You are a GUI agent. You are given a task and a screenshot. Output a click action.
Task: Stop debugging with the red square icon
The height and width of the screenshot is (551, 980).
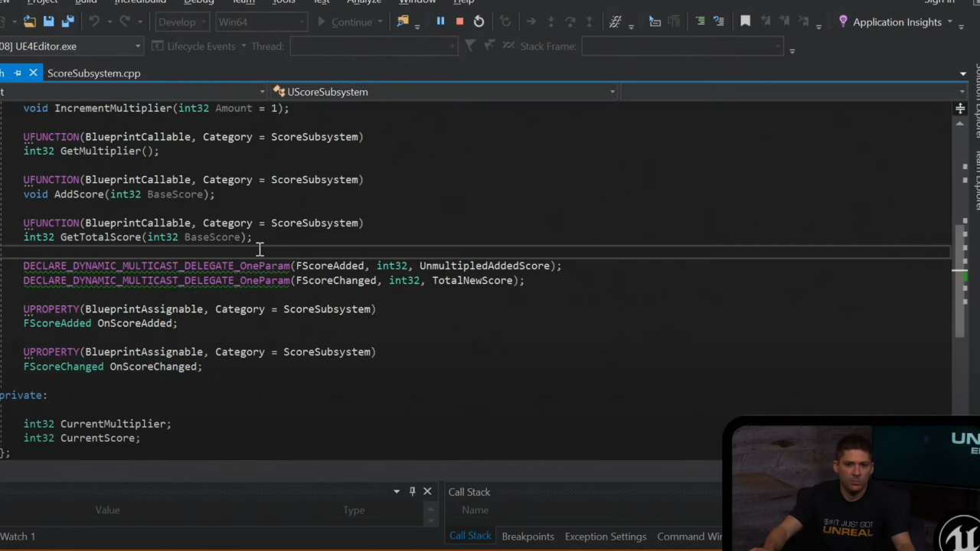pyautogui.click(x=459, y=21)
